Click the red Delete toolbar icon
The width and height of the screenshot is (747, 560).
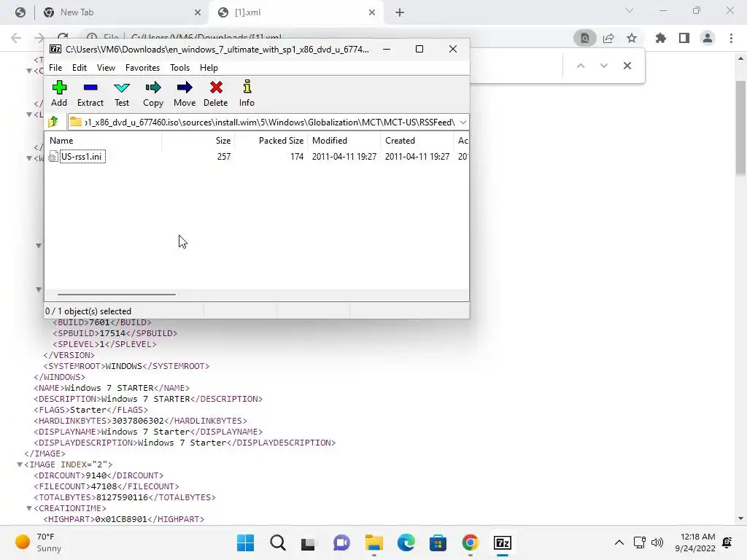point(216,93)
